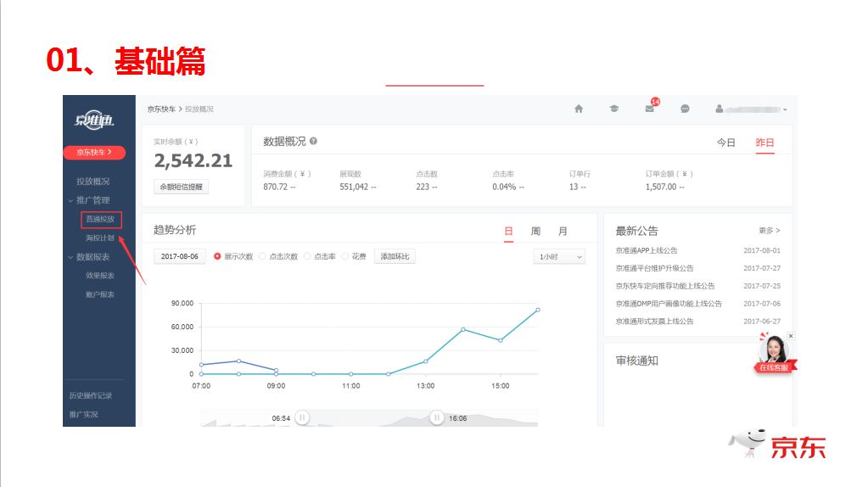Click chart data point at 15:00
868x487 pixels.
point(501,340)
